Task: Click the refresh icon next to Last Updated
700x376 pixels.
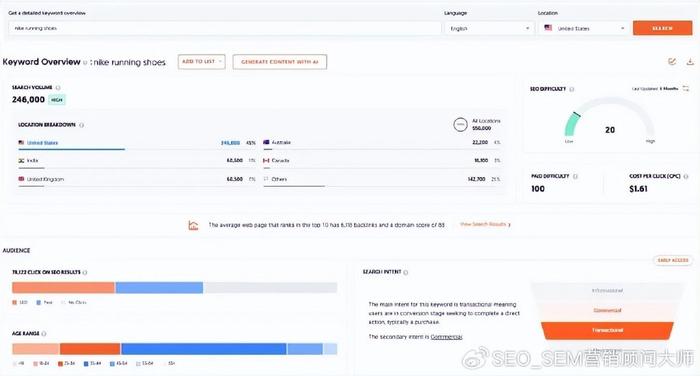Action: click(686, 89)
